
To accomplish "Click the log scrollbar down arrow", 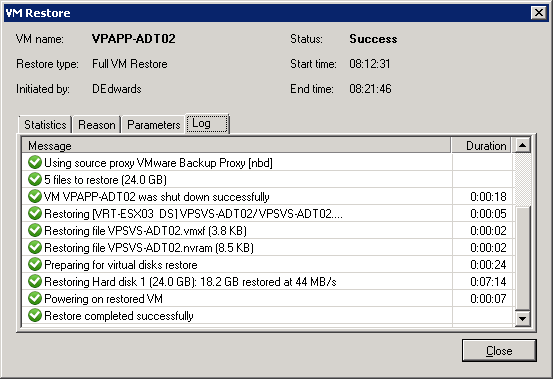I will tap(522, 318).
